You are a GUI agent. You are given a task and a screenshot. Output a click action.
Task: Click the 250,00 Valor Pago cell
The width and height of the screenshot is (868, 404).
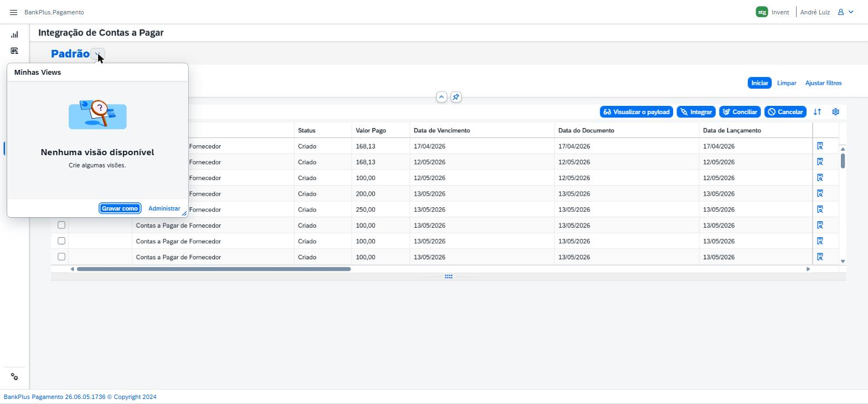point(381,209)
